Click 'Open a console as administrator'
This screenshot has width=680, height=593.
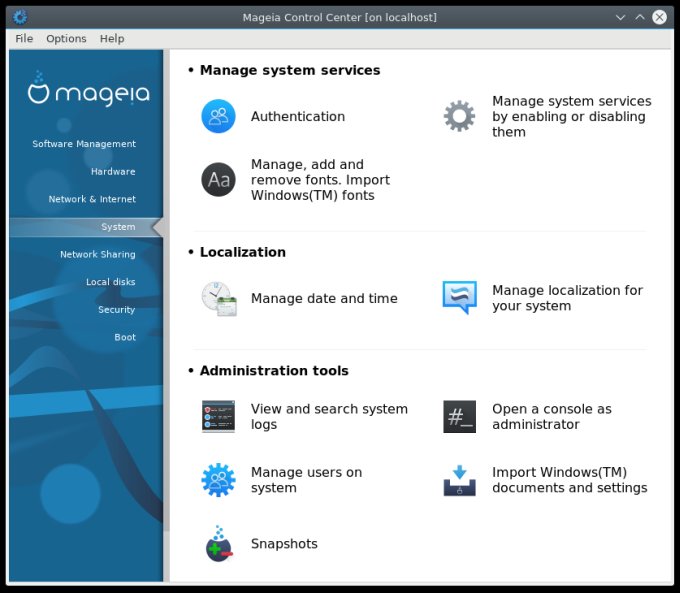click(552, 416)
